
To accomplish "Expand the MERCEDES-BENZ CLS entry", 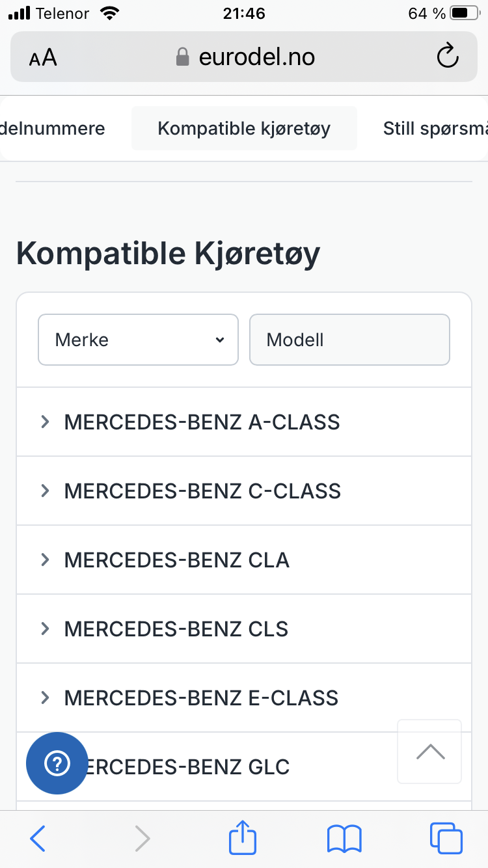I will 177,629.
